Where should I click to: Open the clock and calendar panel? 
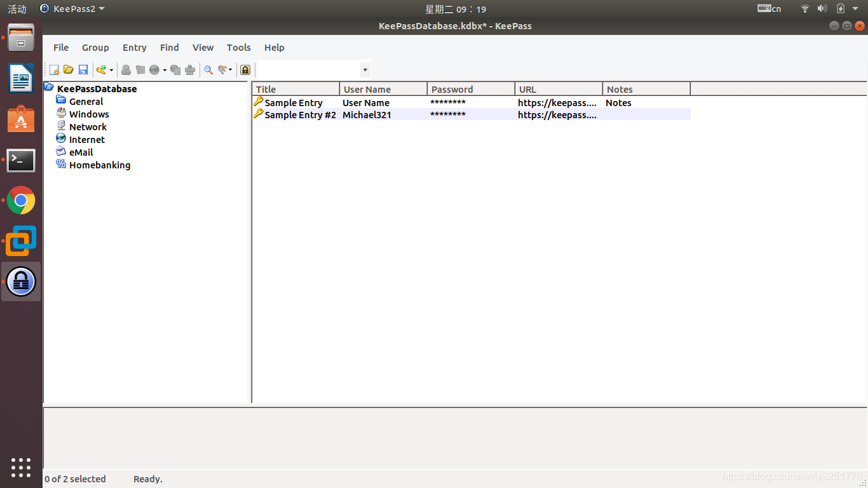[x=456, y=9]
